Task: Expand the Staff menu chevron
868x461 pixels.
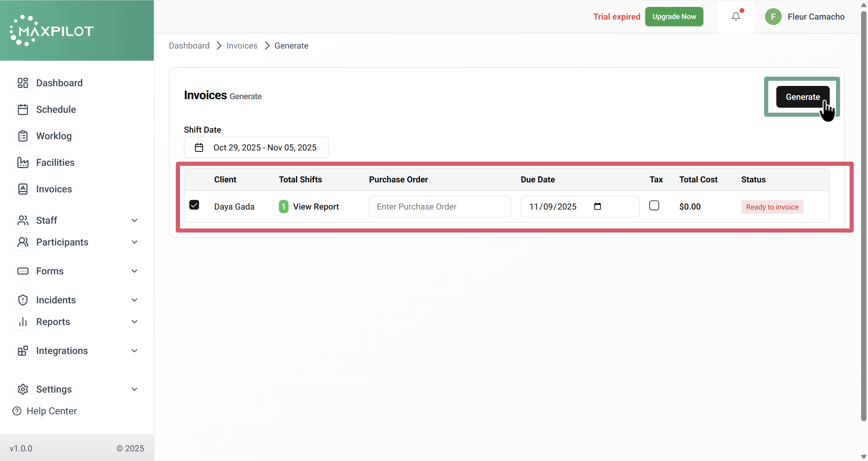Action: coord(134,220)
